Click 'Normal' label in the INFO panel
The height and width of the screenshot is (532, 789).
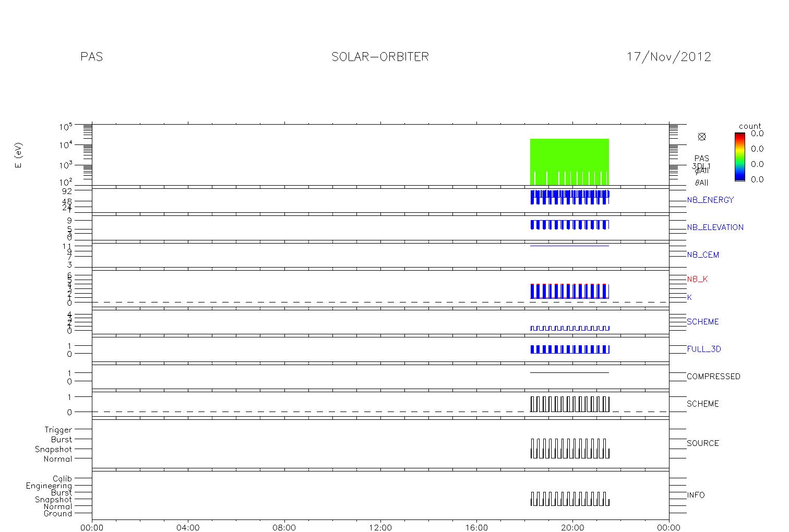pyautogui.click(x=58, y=506)
